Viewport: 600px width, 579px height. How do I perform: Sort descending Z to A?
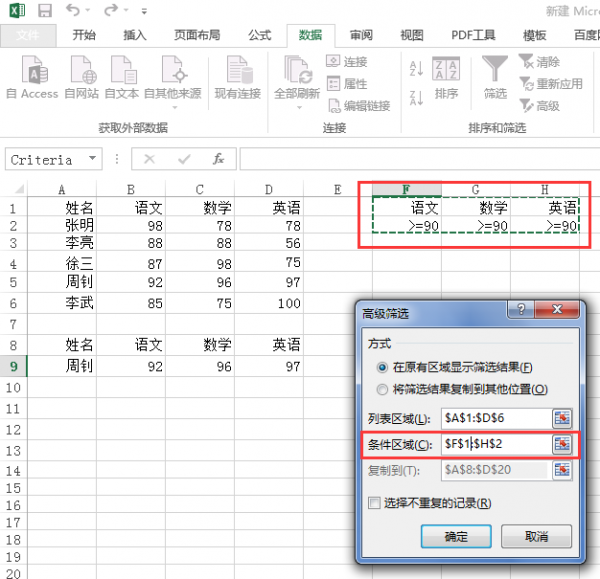pos(416,98)
